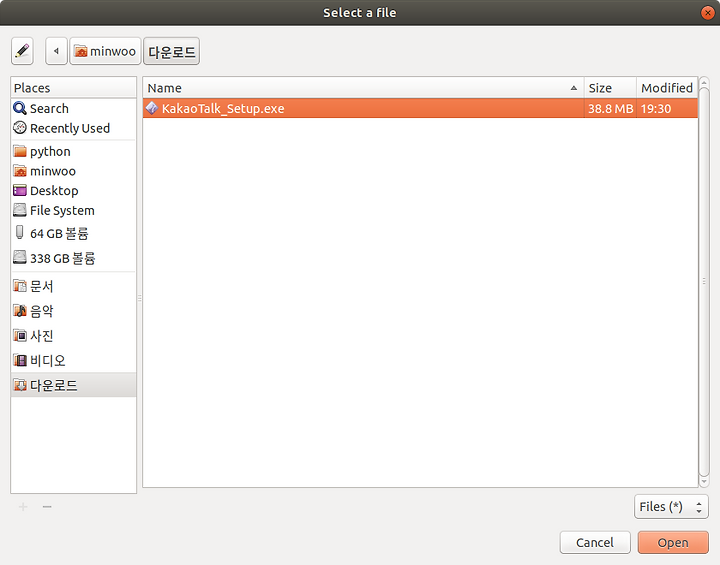Click the exe file icon for KakaoTalk_Setup

(152, 108)
